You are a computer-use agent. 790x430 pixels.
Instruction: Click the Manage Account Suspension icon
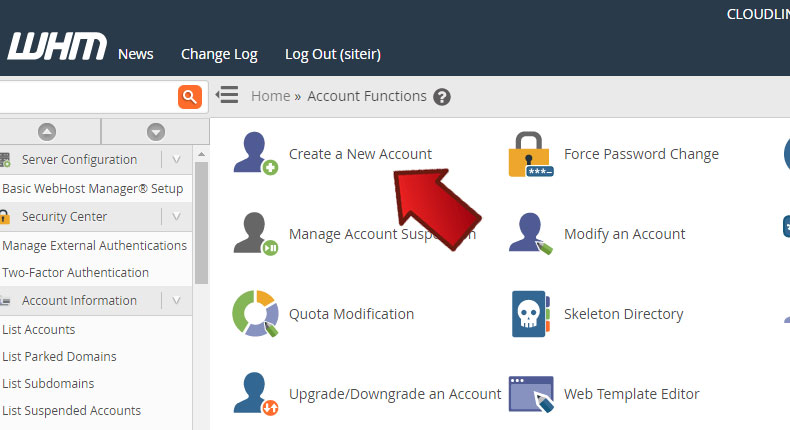pos(255,234)
